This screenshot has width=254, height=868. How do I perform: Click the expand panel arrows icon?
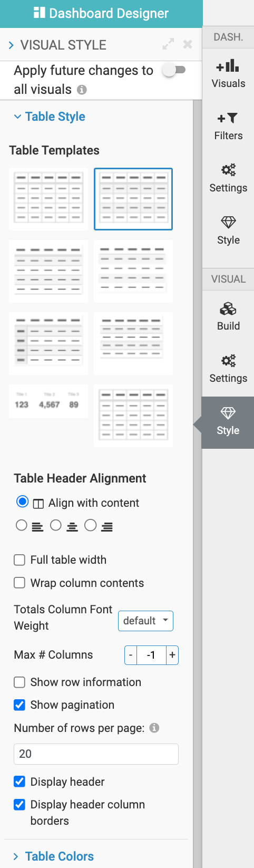tap(168, 44)
